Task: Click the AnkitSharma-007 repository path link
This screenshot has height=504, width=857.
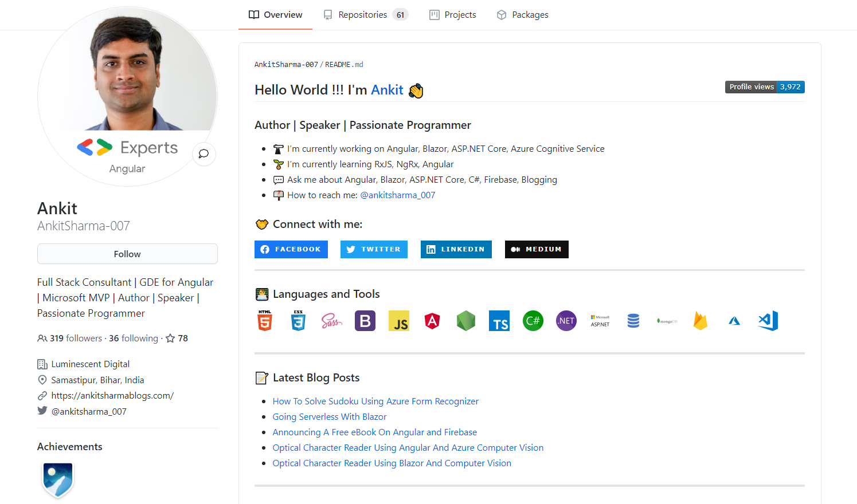Action: pos(286,65)
